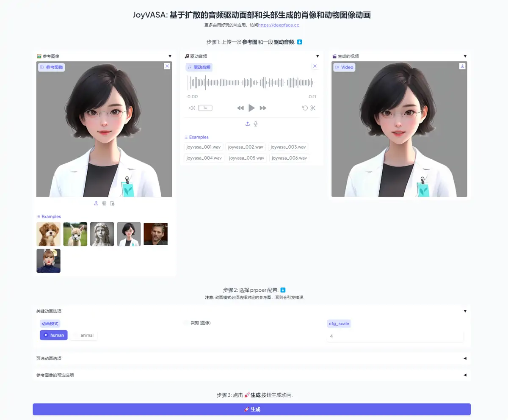Select joyvasa_003.wav example audio
Image resolution: width=508 pixels, height=420 pixels.
point(288,147)
